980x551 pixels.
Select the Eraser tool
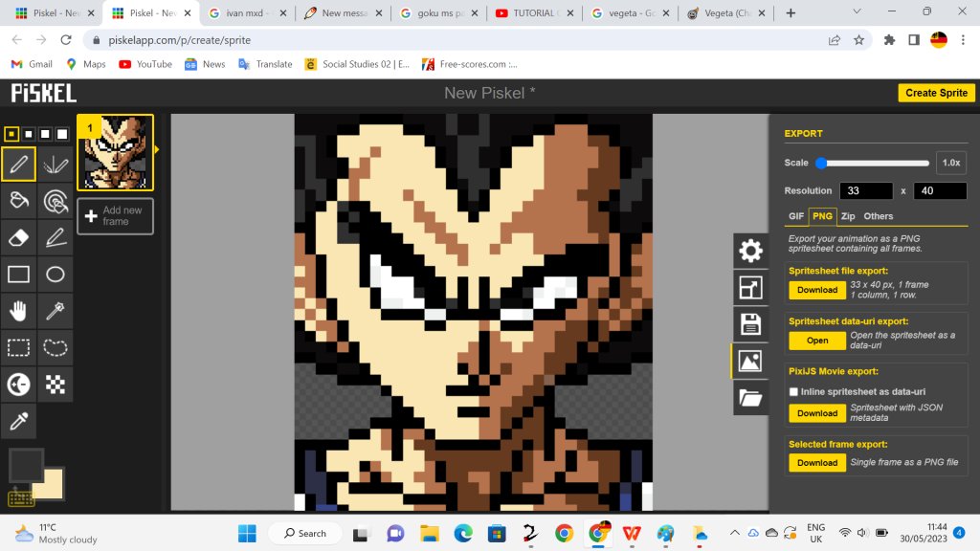point(19,237)
